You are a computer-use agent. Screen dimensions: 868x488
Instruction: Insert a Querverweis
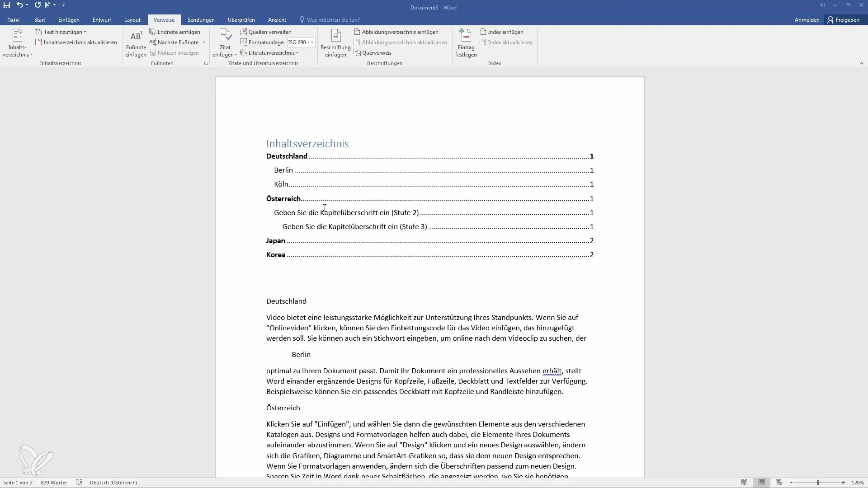[x=373, y=53]
